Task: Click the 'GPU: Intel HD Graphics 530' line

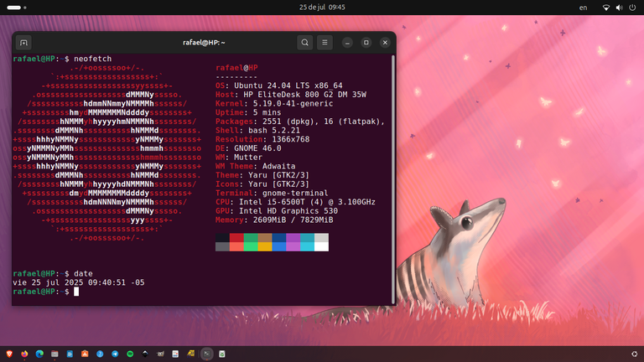Action: coord(277,211)
